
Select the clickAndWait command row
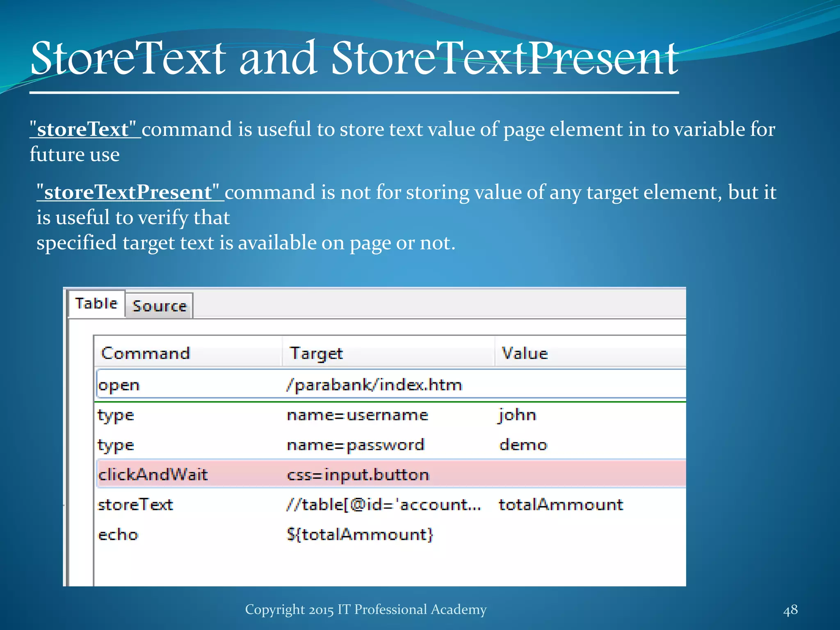point(391,474)
